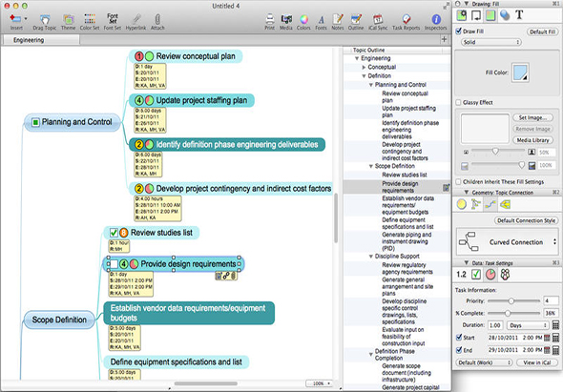
Task: Open the Default (Work) calendar dropdown
Action: coord(484,362)
